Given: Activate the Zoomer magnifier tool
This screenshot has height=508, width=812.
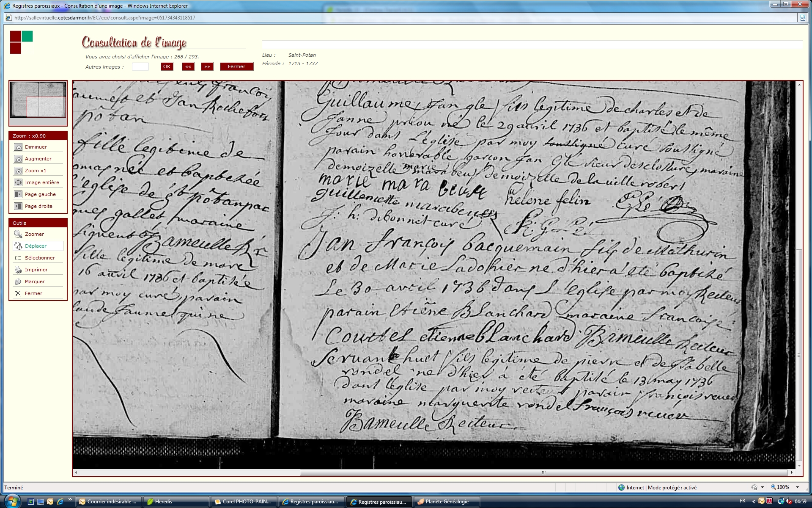Looking at the screenshot, I should click(18, 234).
